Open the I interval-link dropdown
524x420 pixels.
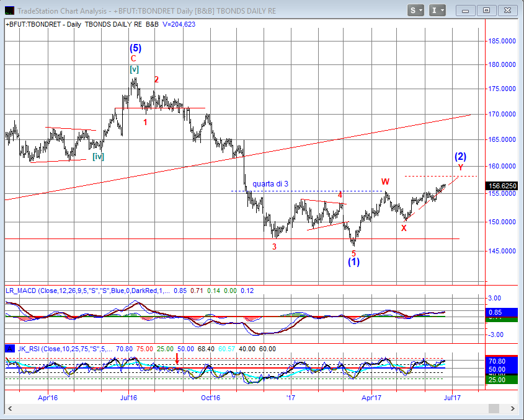point(438,10)
